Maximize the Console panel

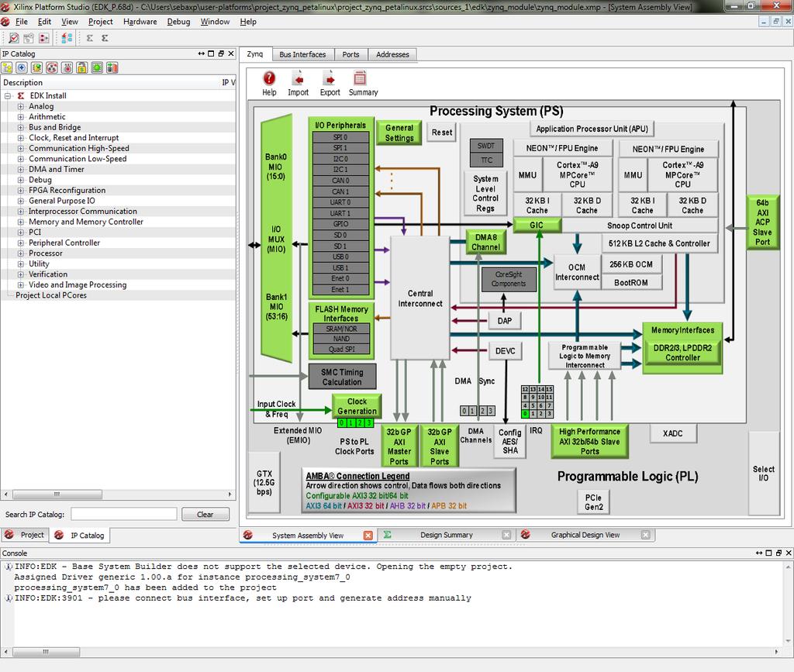tap(768, 553)
